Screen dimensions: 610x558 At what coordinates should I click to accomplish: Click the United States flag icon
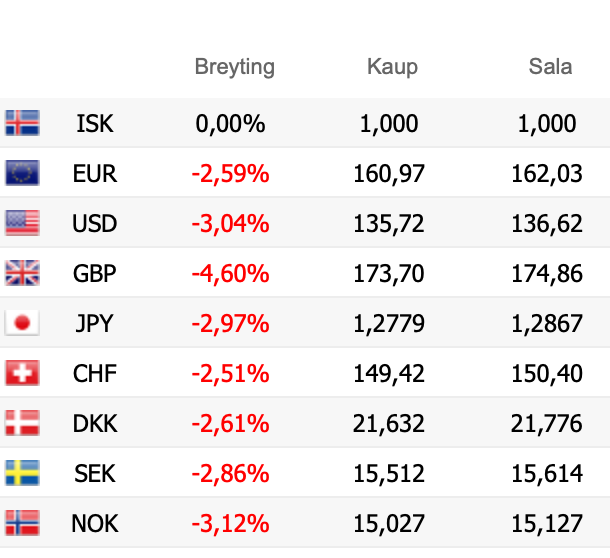(22, 223)
